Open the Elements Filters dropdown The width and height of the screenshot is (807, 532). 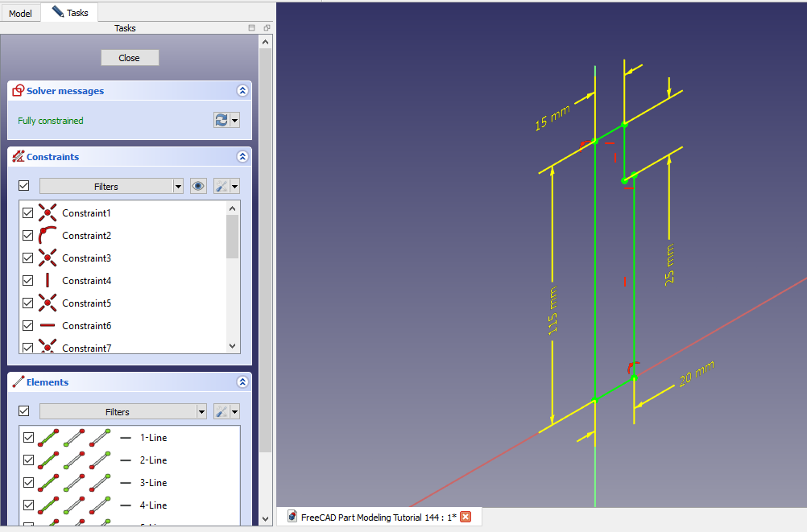coord(122,411)
